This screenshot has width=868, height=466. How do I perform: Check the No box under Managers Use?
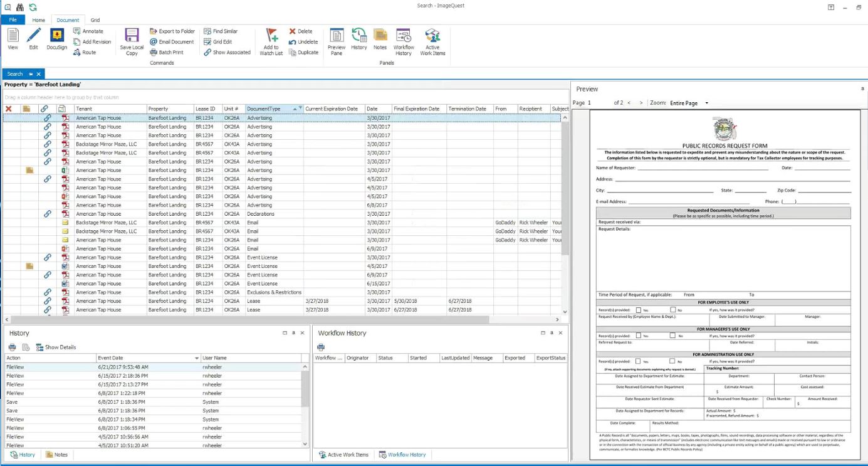click(x=673, y=336)
